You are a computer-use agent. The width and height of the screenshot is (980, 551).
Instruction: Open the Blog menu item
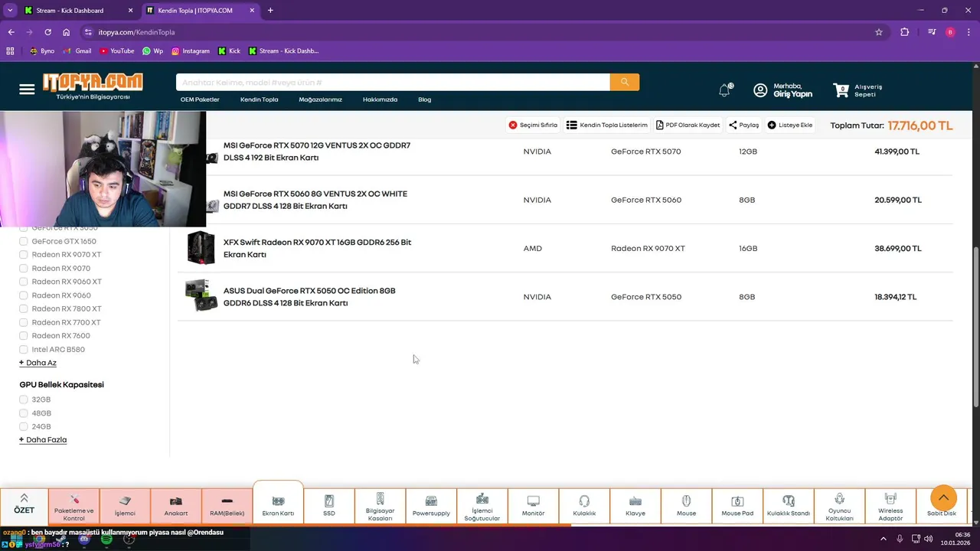click(x=425, y=99)
